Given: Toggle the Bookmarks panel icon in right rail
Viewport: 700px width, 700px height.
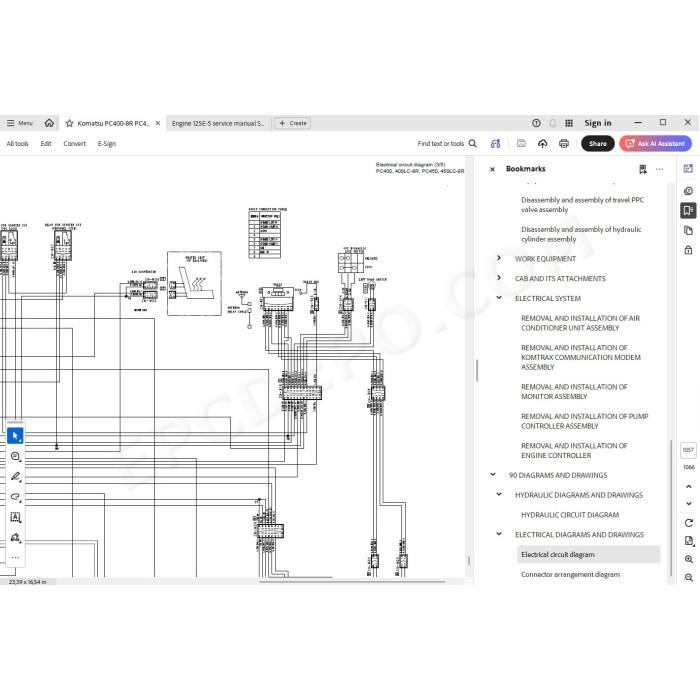Looking at the screenshot, I should [x=688, y=210].
